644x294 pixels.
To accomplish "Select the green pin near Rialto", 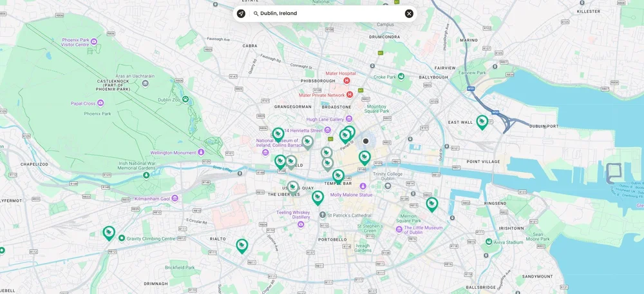I will [242, 246].
